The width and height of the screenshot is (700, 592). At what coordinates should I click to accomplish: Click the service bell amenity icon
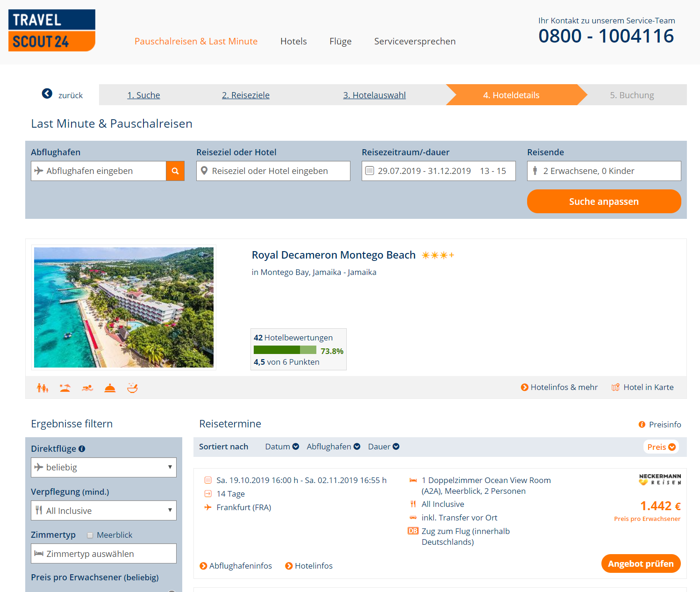coord(110,388)
